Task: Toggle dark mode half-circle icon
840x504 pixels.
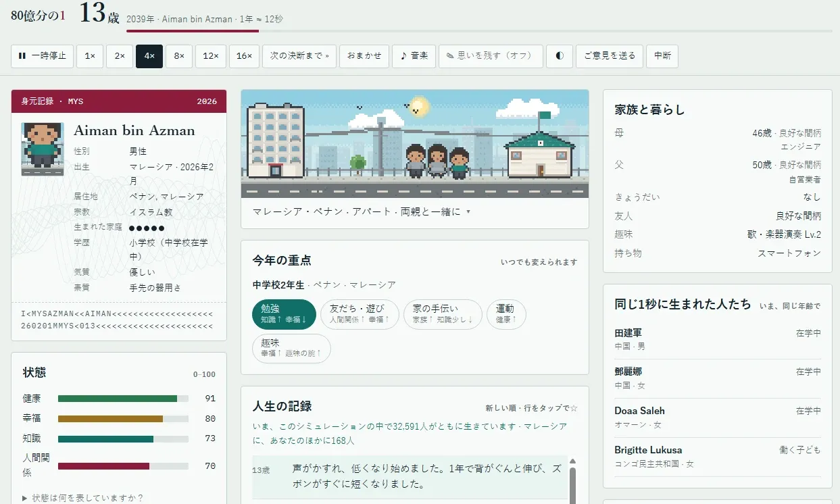Action: (560, 56)
